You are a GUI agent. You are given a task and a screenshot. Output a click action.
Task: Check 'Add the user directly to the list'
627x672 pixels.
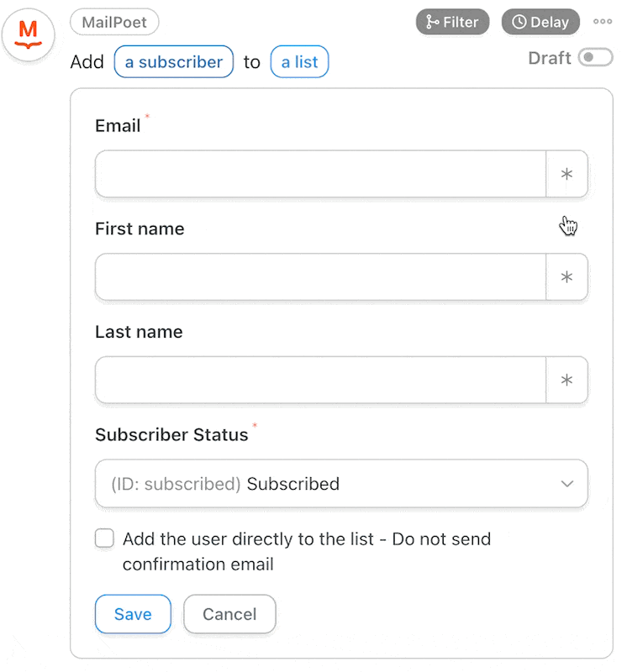point(104,538)
